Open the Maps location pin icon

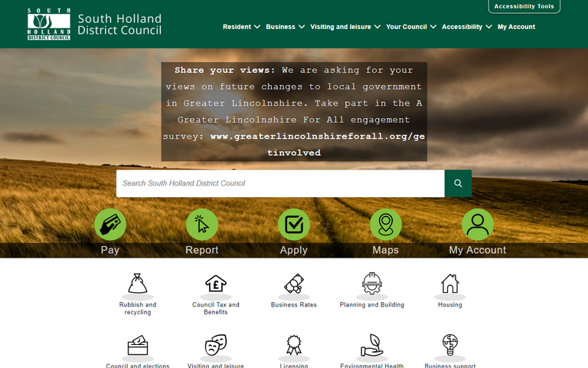click(x=386, y=225)
